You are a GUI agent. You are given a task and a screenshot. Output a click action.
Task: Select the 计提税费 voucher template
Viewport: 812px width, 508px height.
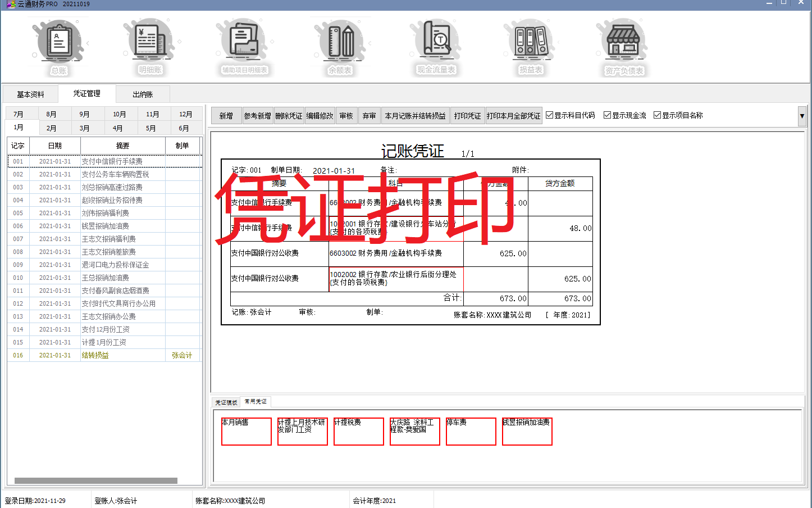click(x=359, y=432)
